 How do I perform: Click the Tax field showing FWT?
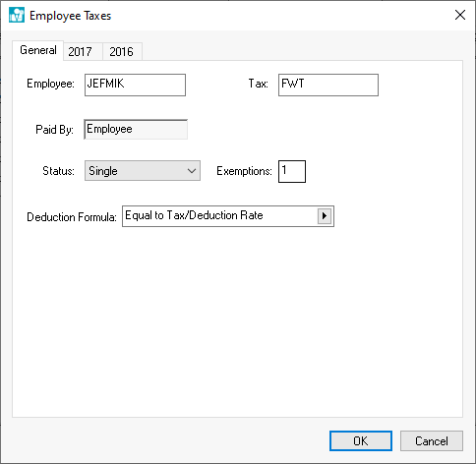pos(328,85)
